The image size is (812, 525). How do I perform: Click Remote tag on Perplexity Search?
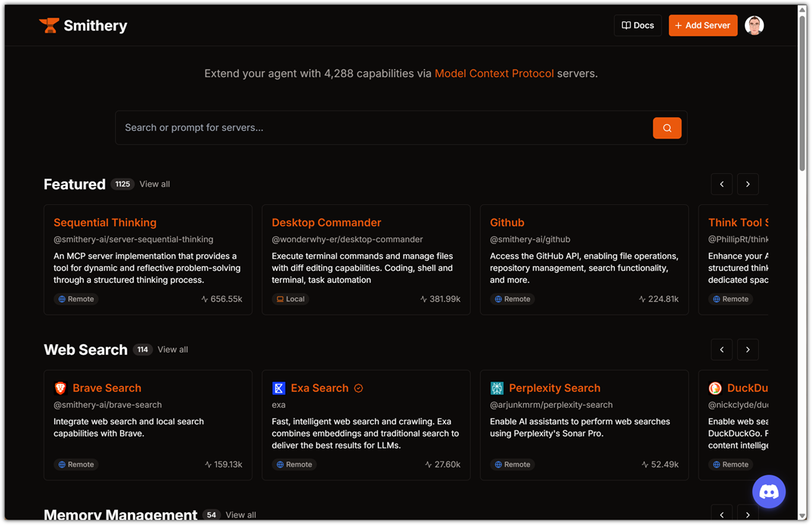tap(512, 464)
